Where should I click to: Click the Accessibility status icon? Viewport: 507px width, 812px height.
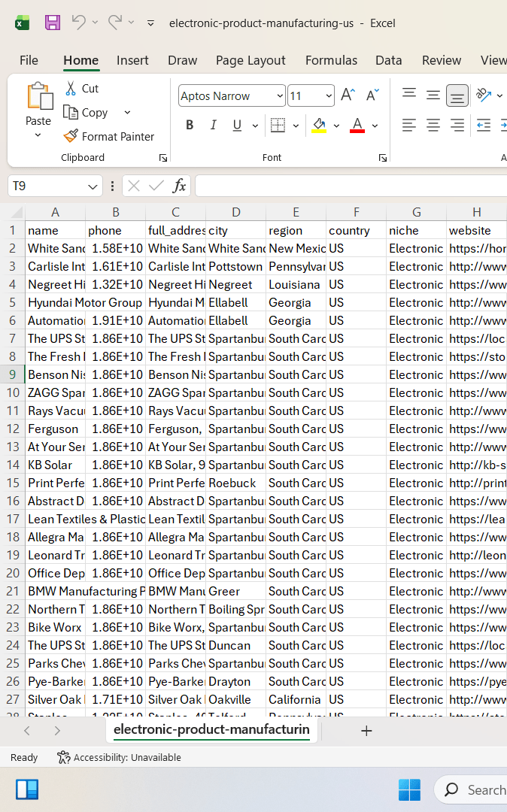(x=63, y=757)
